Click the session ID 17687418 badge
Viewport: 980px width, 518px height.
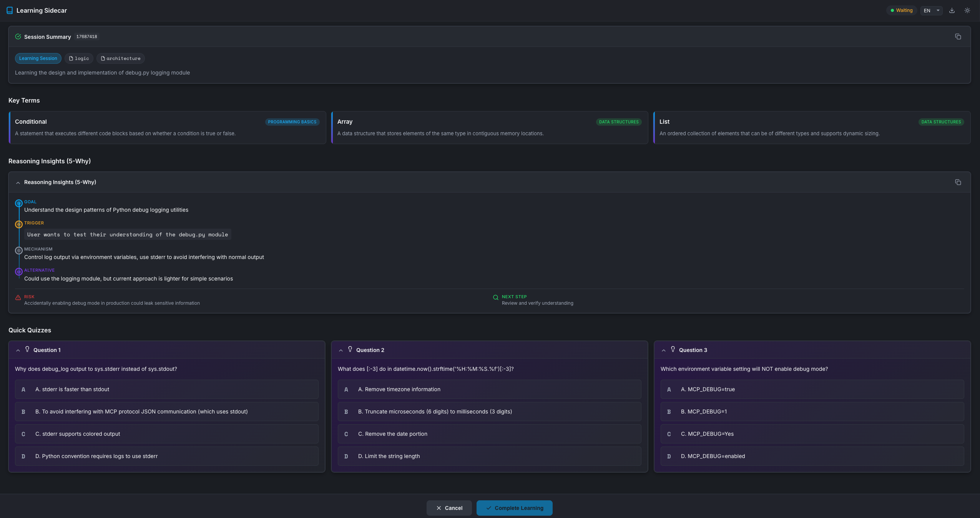point(86,37)
